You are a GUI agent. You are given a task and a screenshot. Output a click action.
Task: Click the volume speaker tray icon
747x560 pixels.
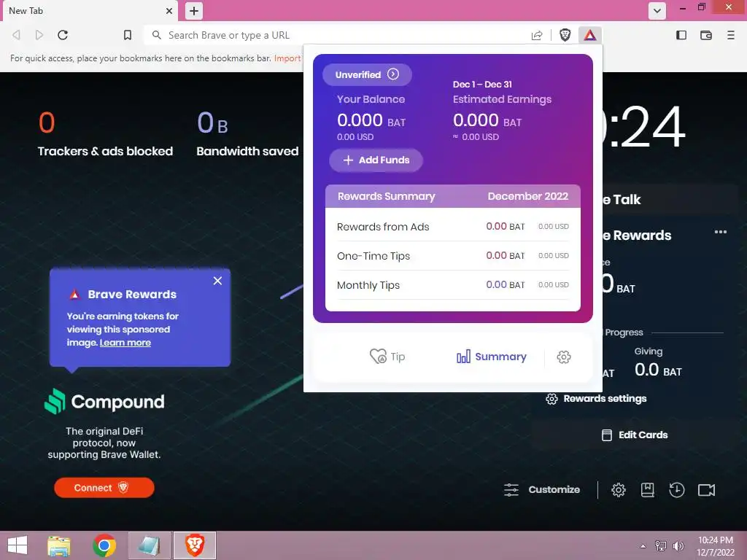pos(678,546)
